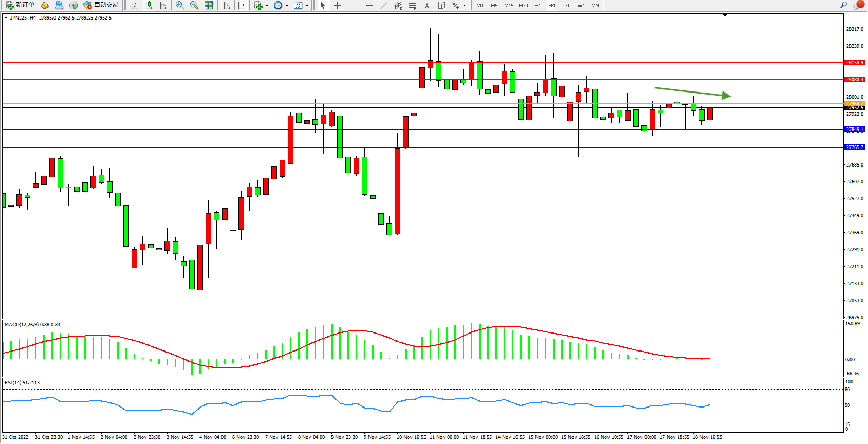Select the trendline drawing tool

[384, 5]
